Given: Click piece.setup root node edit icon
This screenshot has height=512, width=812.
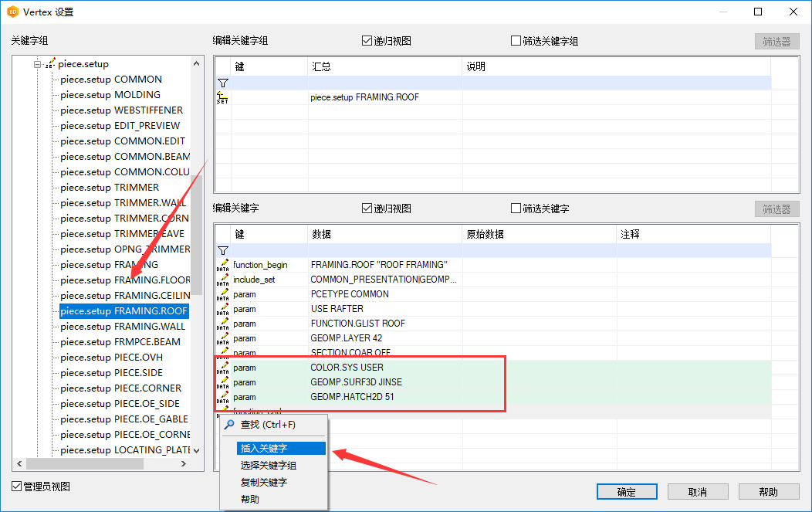Looking at the screenshot, I should 50,64.
